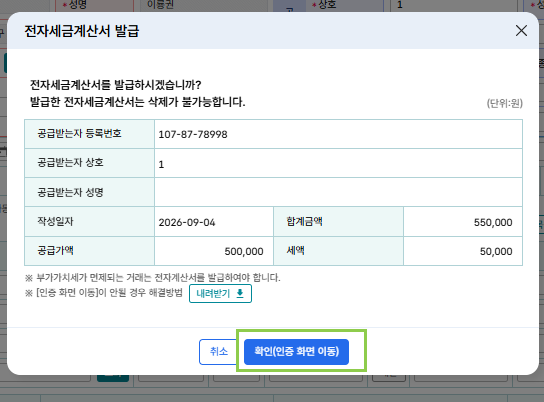Click the 전자세금계산서 발급 dialog title
Viewport: 544px width, 402px height.
[x=82, y=31]
